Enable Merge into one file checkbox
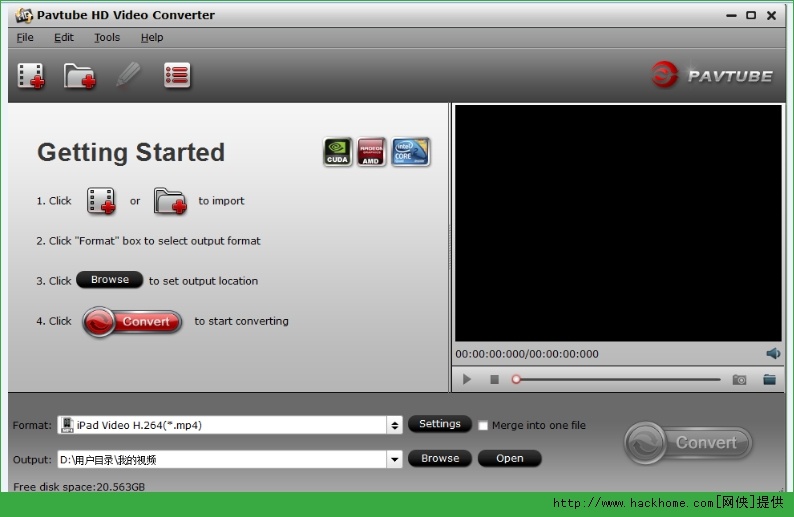 pos(484,426)
